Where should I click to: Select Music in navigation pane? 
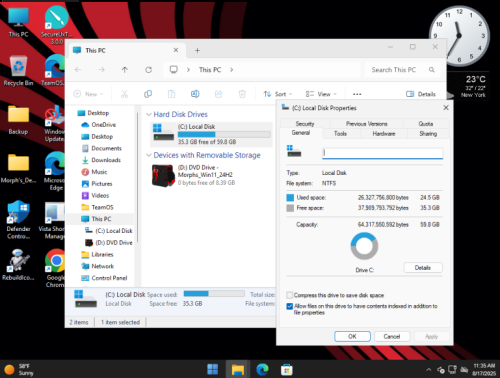(x=99, y=172)
